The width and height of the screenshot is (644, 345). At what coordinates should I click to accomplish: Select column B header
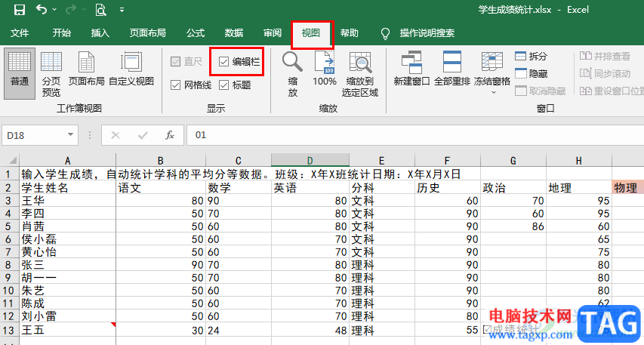[161, 161]
